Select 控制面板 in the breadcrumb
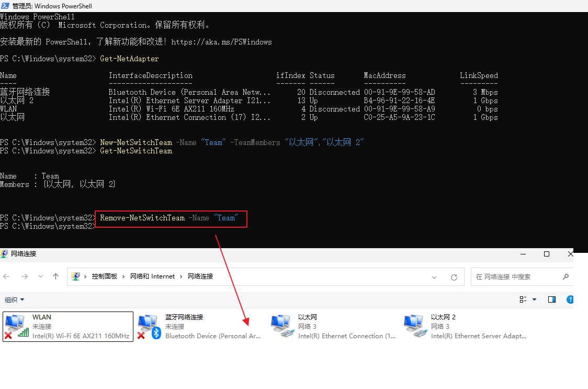588x389 pixels. [x=104, y=277]
